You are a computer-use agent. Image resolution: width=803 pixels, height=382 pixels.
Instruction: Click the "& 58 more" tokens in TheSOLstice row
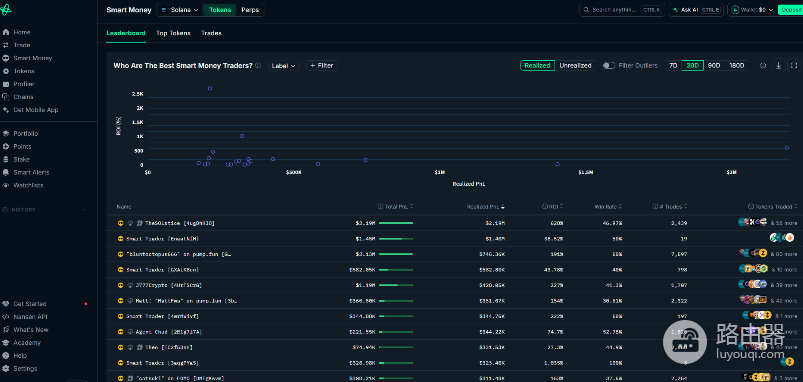(784, 223)
